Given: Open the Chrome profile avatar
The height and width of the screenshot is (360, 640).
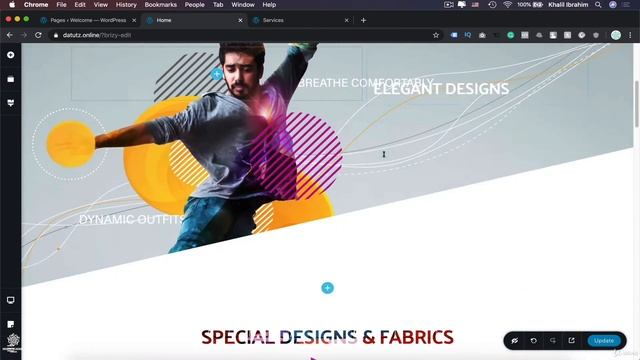Looking at the screenshot, I should [616, 35].
